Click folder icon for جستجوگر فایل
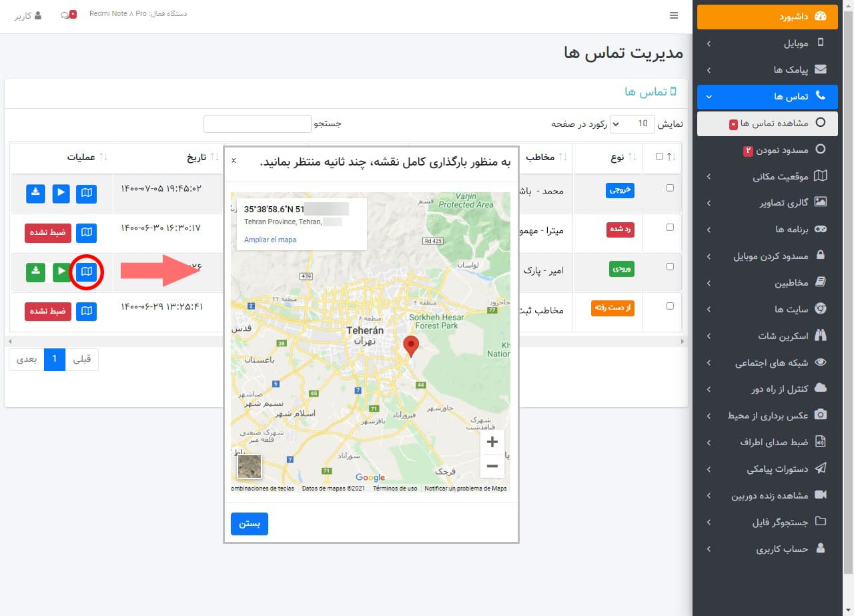This screenshot has height=616, width=854. [821, 522]
